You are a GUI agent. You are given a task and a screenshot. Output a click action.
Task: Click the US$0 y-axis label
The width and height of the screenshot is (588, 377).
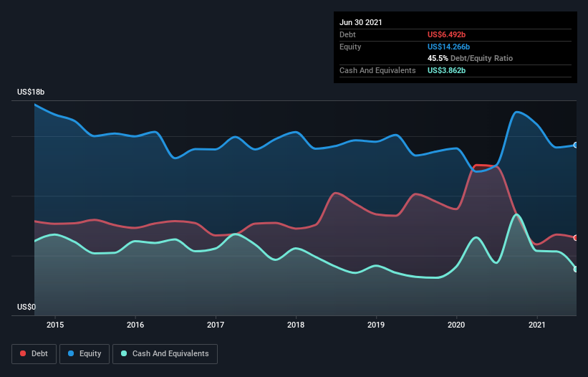pos(26,307)
